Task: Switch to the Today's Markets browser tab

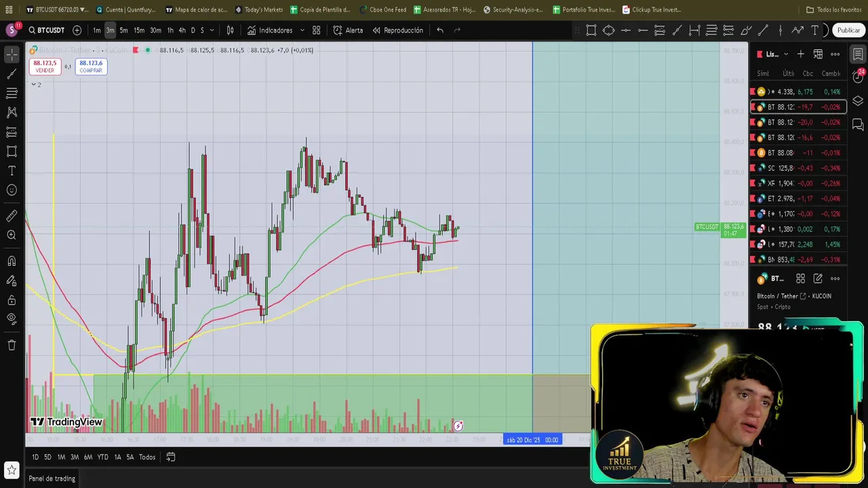Action: pos(259,9)
